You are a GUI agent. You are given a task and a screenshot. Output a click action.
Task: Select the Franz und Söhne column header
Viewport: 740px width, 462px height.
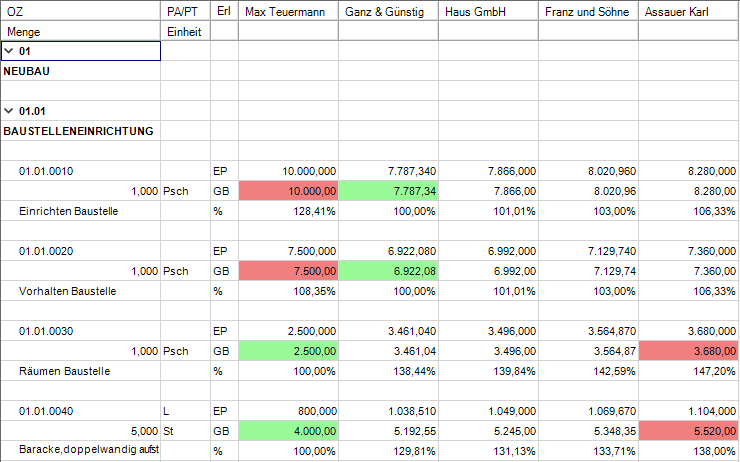(x=589, y=11)
